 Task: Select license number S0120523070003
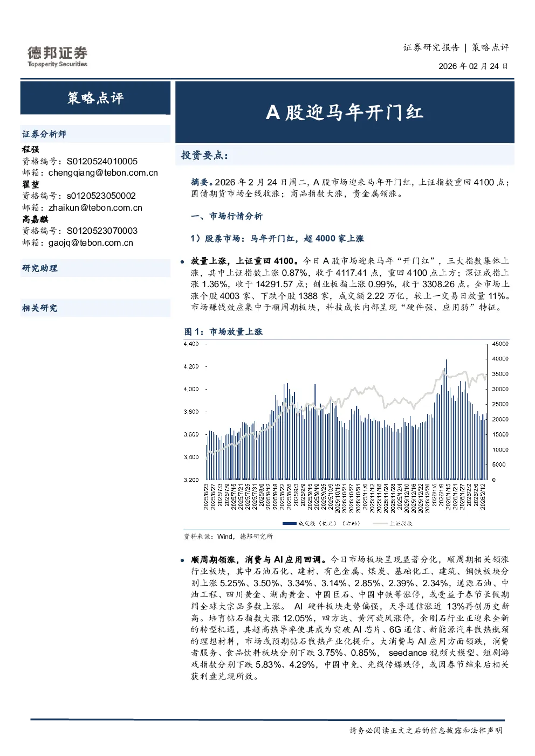click(x=102, y=231)
